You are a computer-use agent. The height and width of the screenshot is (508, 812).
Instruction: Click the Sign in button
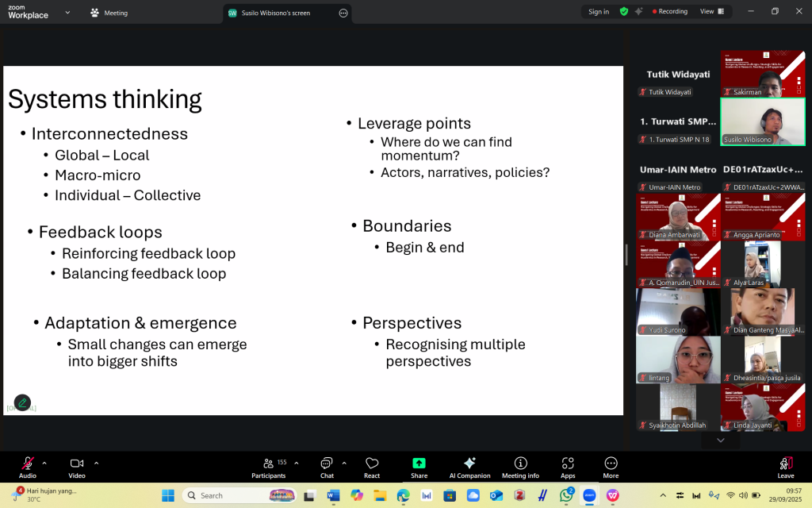pyautogui.click(x=599, y=12)
